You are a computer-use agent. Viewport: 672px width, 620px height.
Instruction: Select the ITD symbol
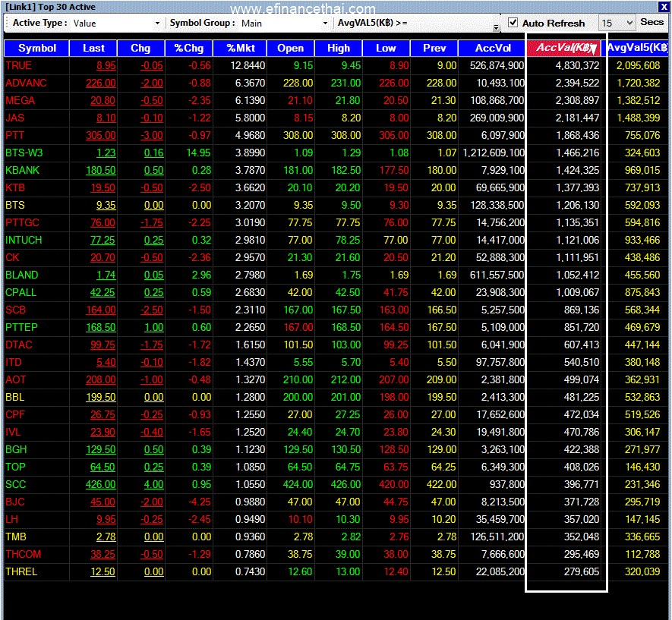(x=13, y=362)
